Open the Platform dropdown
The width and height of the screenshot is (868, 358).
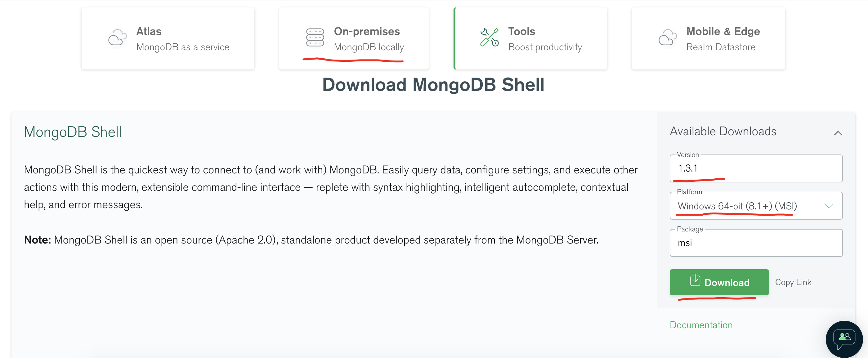[829, 206]
